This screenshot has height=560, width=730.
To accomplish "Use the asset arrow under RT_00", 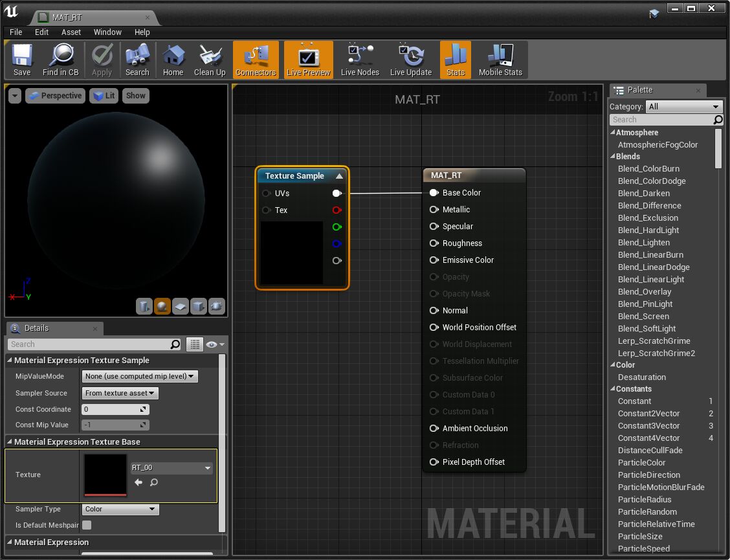I will pyautogui.click(x=138, y=482).
